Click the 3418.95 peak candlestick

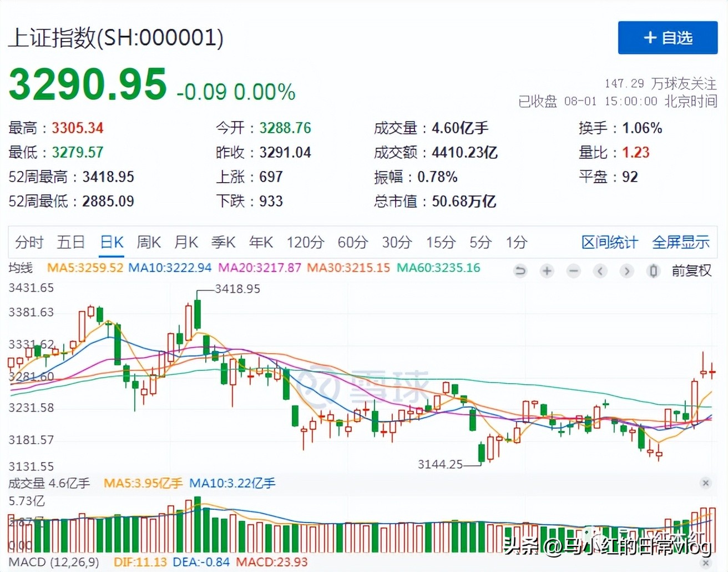[x=198, y=314]
